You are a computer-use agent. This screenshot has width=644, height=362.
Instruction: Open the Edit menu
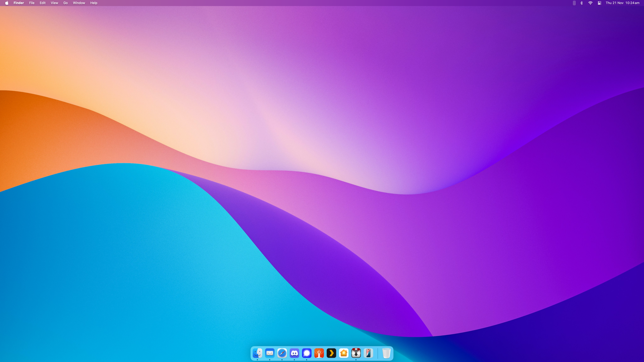[43, 3]
